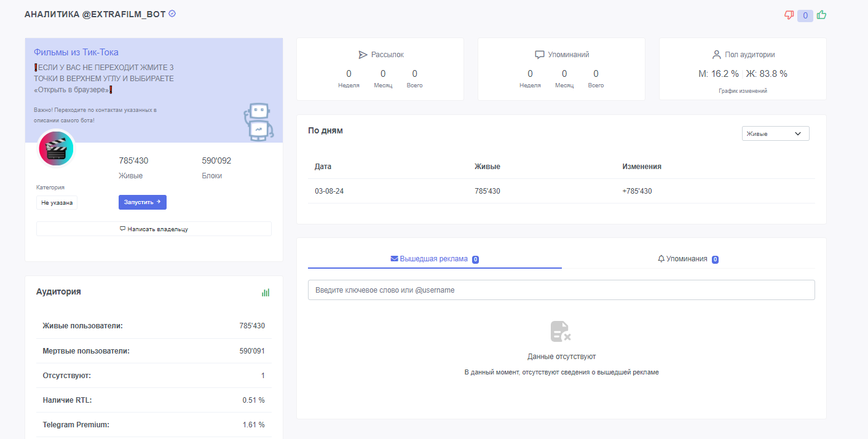868x439 pixels.
Task: Open the Живые dropdown in По дням
Action: point(775,133)
